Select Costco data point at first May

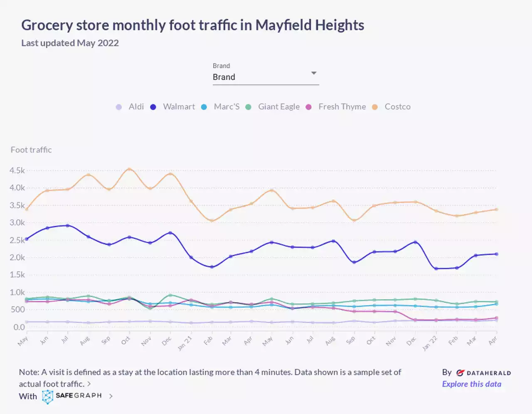[x=27, y=209]
